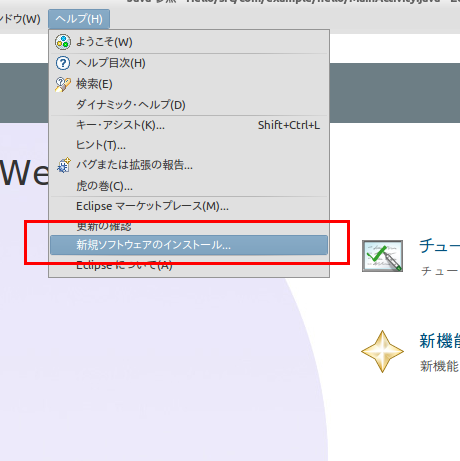460x461 pixels.
Task: Click the gold star what's new icon
Action: [382, 351]
